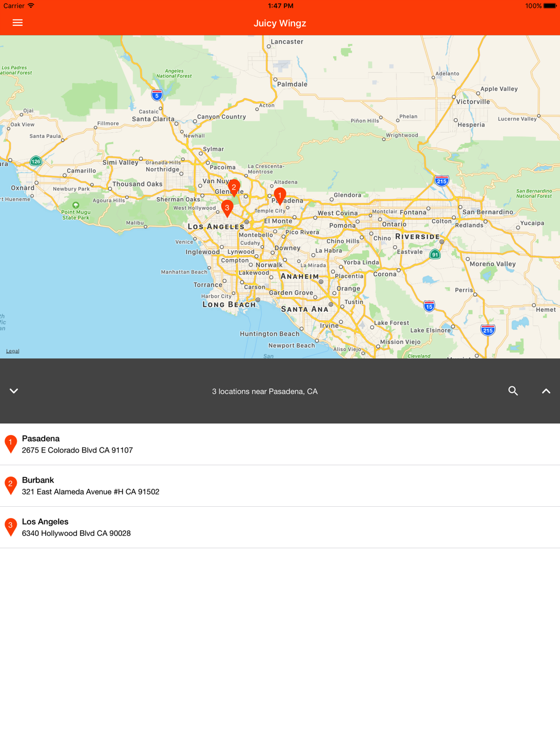Open the hamburger menu

tap(18, 23)
